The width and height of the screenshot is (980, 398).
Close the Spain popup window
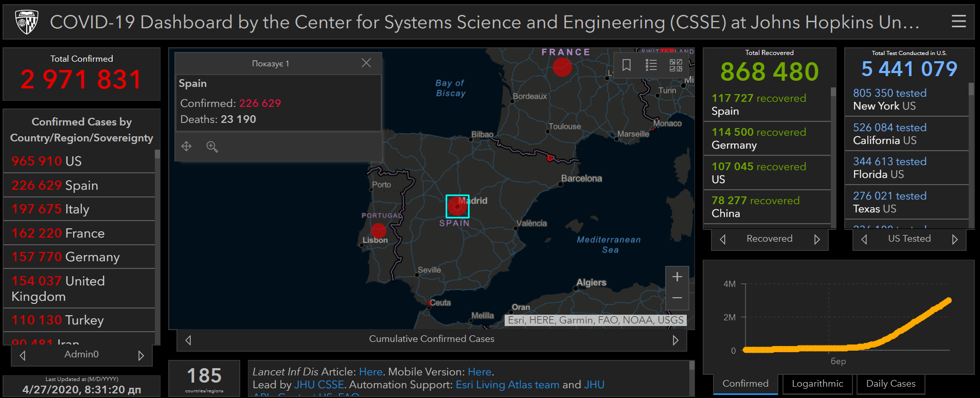point(366,63)
